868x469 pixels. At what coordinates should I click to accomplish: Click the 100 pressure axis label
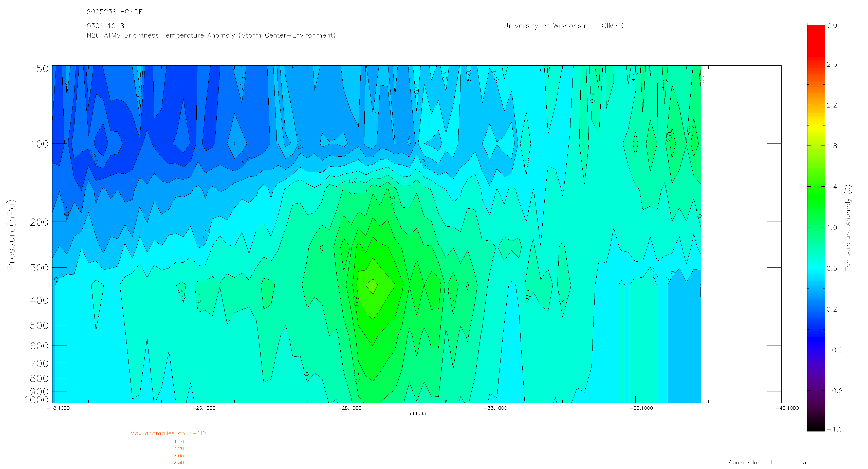tap(40, 144)
